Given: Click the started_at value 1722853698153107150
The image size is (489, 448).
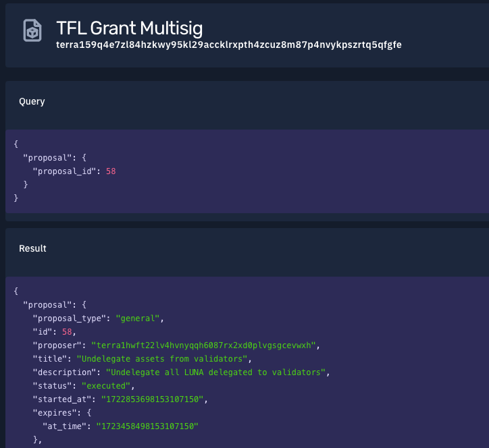Looking at the screenshot, I should [x=152, y=399].
